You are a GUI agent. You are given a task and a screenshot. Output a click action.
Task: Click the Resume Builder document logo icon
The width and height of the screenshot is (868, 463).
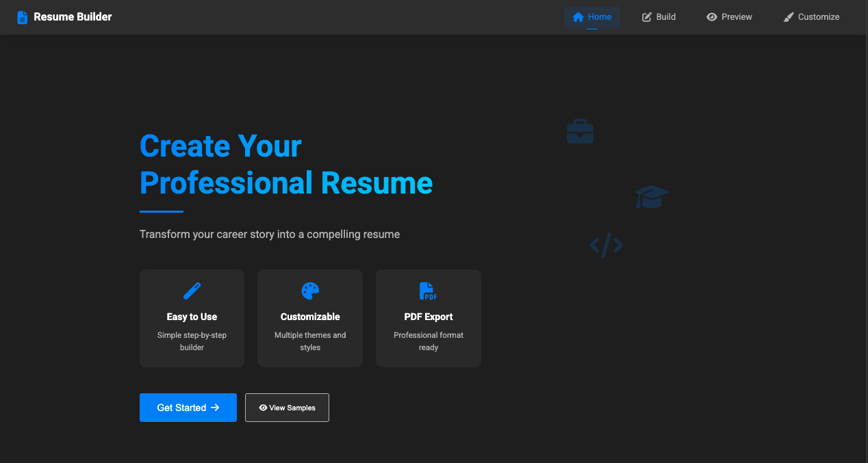pyautogui.click(x=23, y=17)
